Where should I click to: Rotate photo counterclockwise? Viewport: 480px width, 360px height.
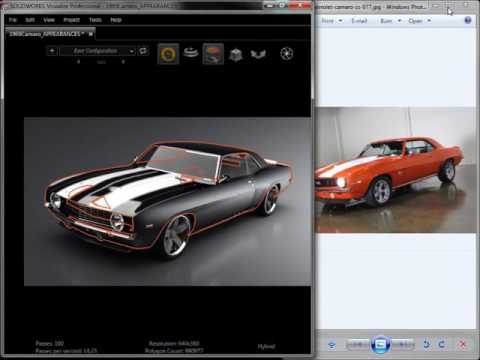tap(426, 344)
